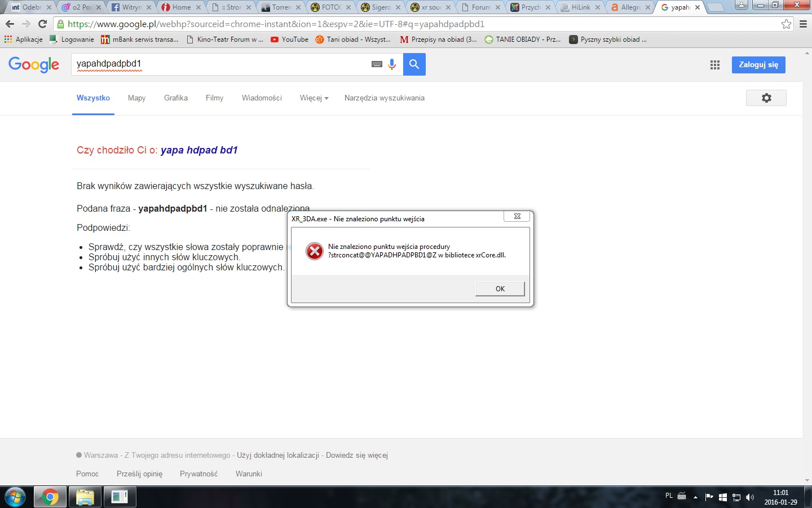Viewport: 812px width, 508px height.
Task: Open the on-screen keyboard icon in search box
Action: [x=377, y=64]
